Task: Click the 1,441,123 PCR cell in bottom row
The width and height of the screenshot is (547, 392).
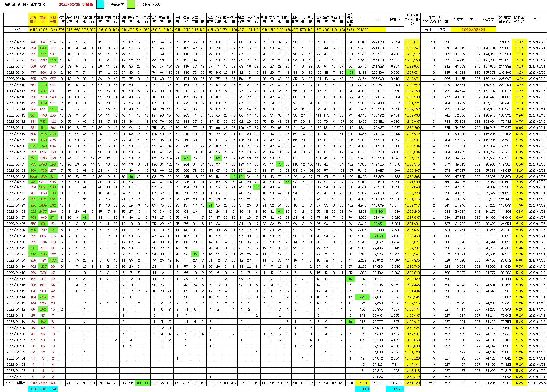Action: point(412,383)
